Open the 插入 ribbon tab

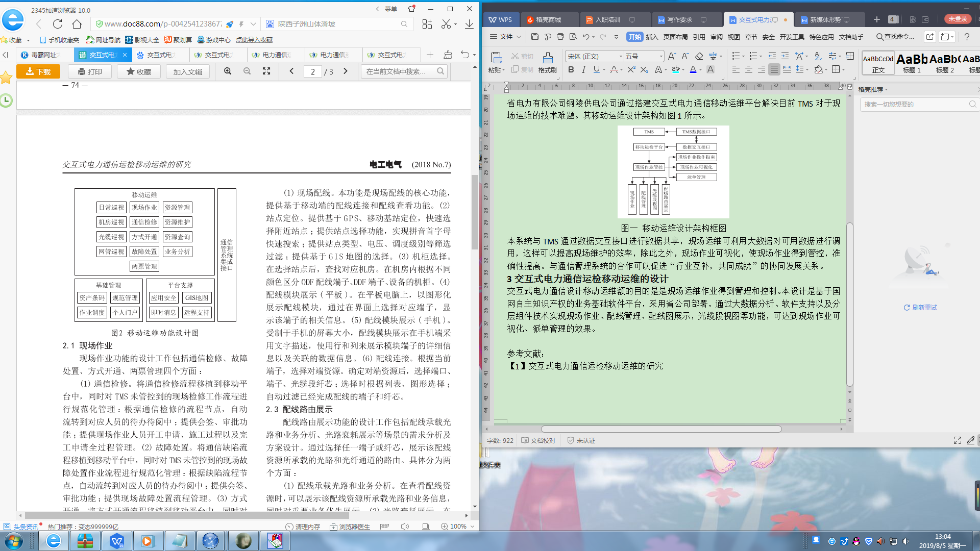(652, 37)
